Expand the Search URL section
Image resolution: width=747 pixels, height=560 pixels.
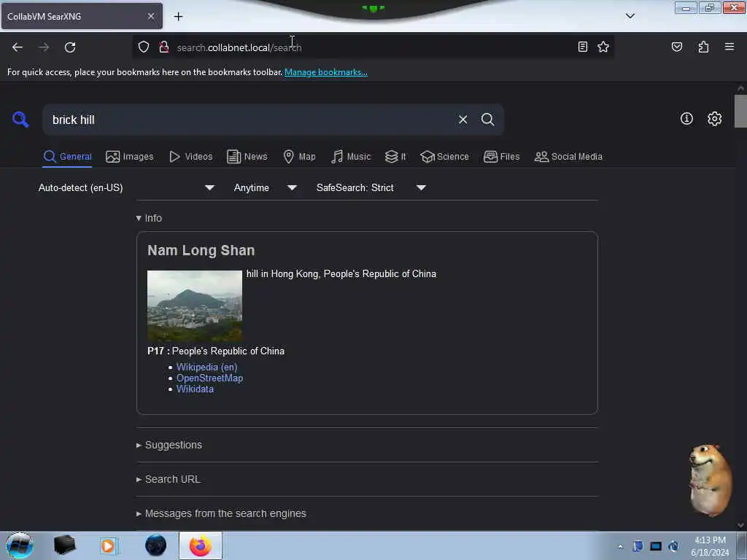coord(169,479)
